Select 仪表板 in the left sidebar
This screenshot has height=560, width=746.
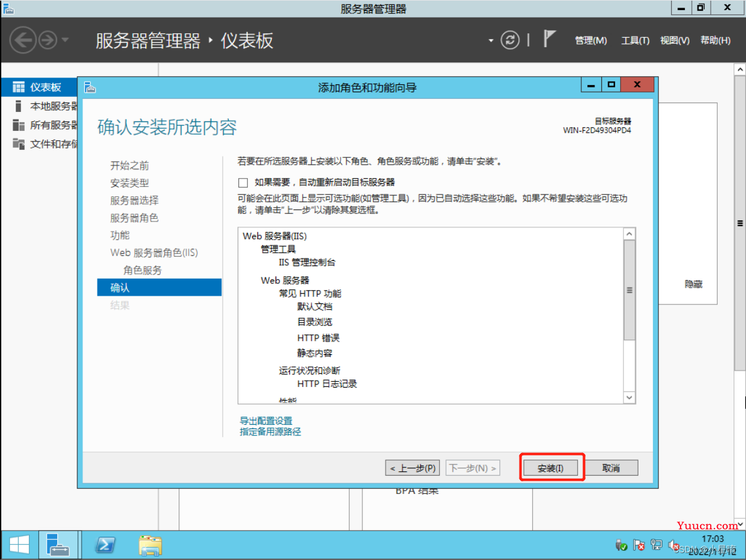(x=39, y=87)
